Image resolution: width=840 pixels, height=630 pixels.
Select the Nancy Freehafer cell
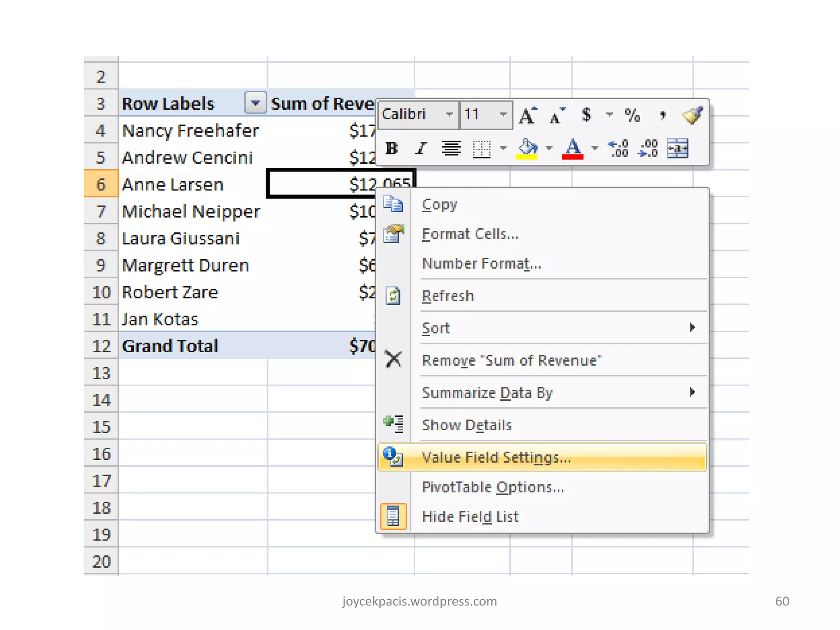191,130
